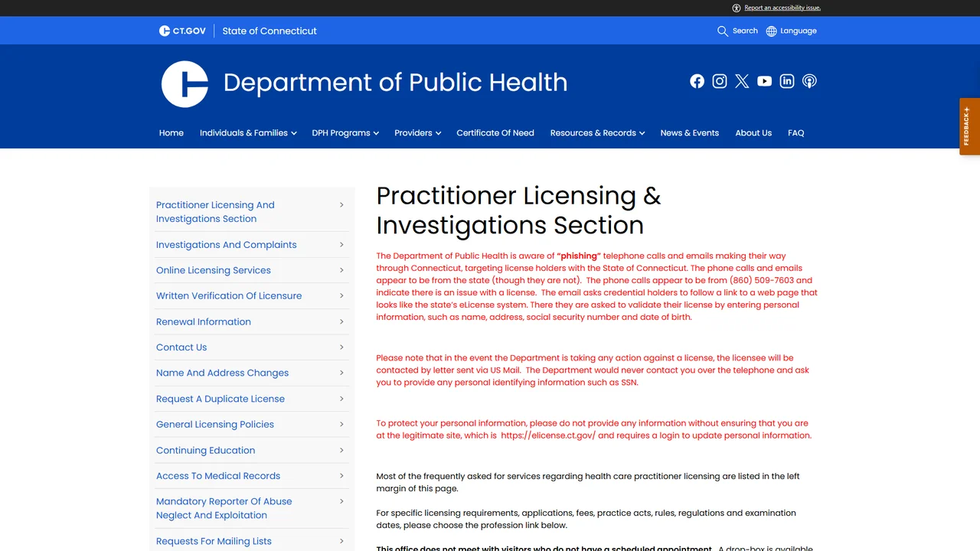The height and width of the screenshot is (551, 980).
Task: Open the Contact Us sidebar link
Action: point(181,347)
